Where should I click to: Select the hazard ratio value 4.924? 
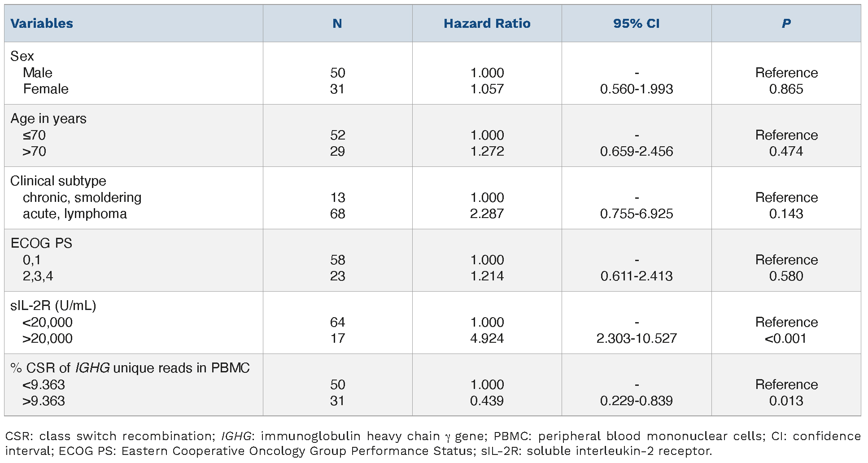pos(487,338)
